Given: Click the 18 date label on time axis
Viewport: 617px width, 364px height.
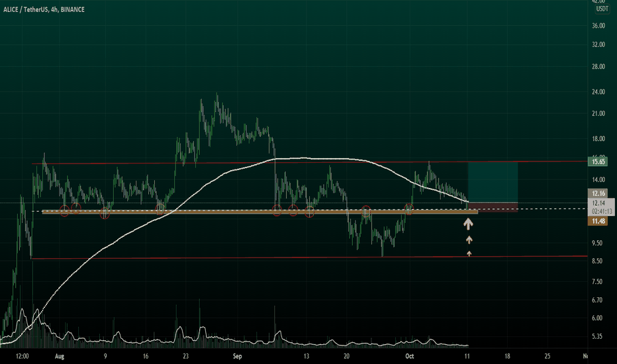Looking at the screenshot, I should pos(507,356).
